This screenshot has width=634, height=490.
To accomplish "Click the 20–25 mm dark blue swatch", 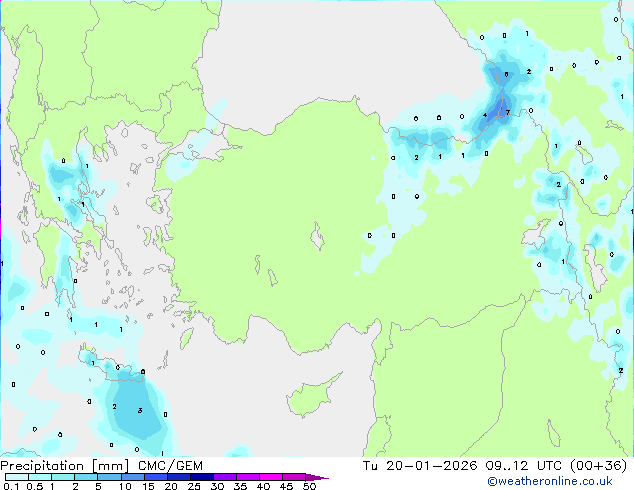I will point(178,477).
